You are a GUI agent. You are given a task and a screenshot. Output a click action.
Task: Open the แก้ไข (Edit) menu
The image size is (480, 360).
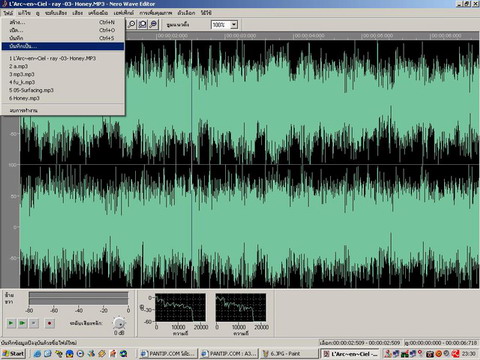24,13
